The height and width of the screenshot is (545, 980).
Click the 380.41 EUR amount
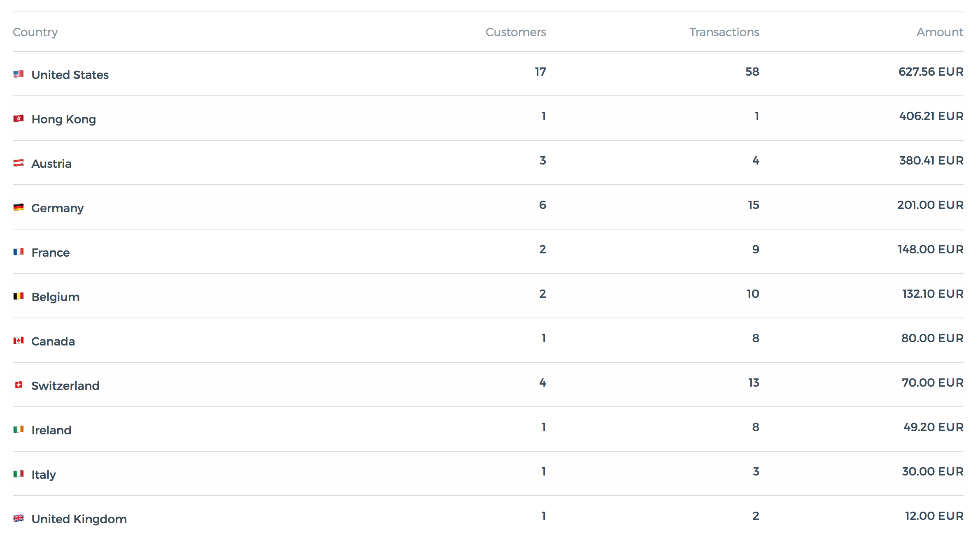point(931,160)
